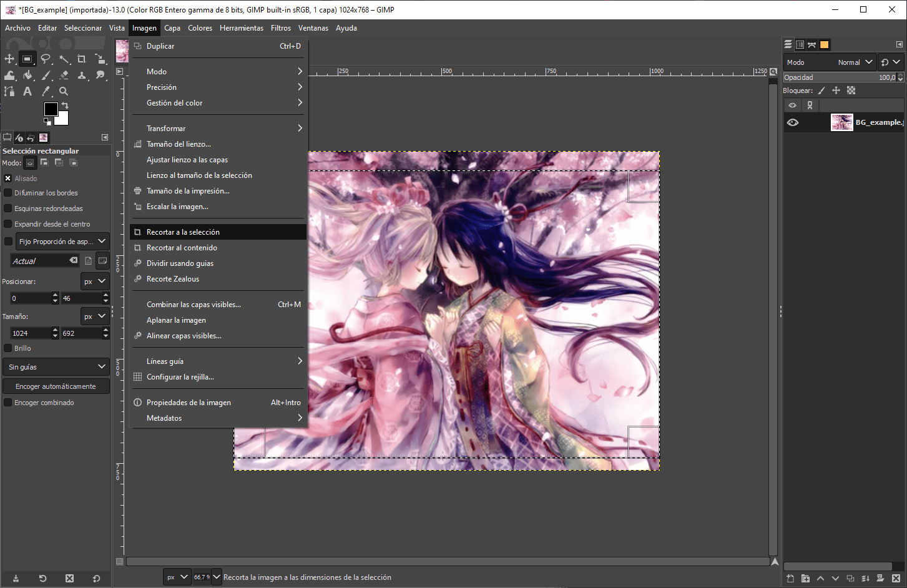Click the subtract from selection mode icon
The width and height of the screenshot is (907, 588).
pos(59,163)
